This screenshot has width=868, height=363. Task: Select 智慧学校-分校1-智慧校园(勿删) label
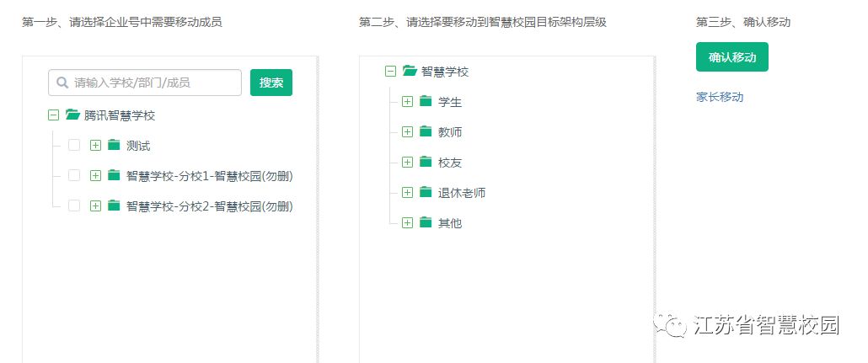tap(210, 176)
